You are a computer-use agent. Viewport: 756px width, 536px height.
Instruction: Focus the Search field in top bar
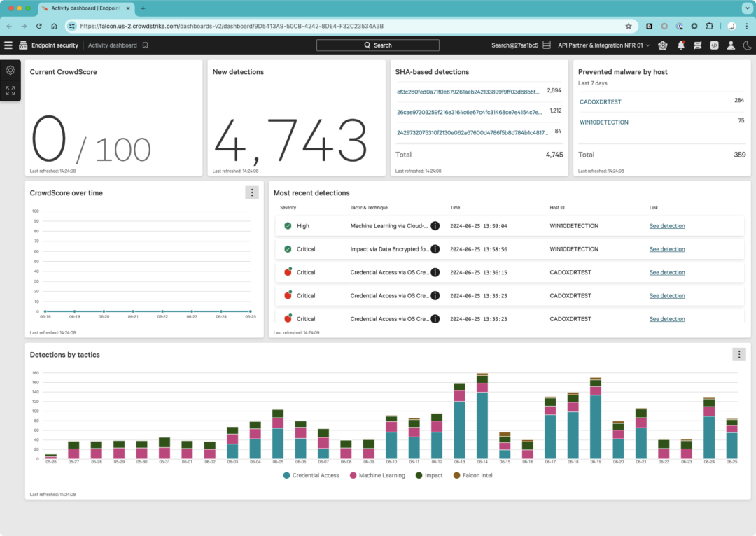pyautogui.click(x=377, y=45)
